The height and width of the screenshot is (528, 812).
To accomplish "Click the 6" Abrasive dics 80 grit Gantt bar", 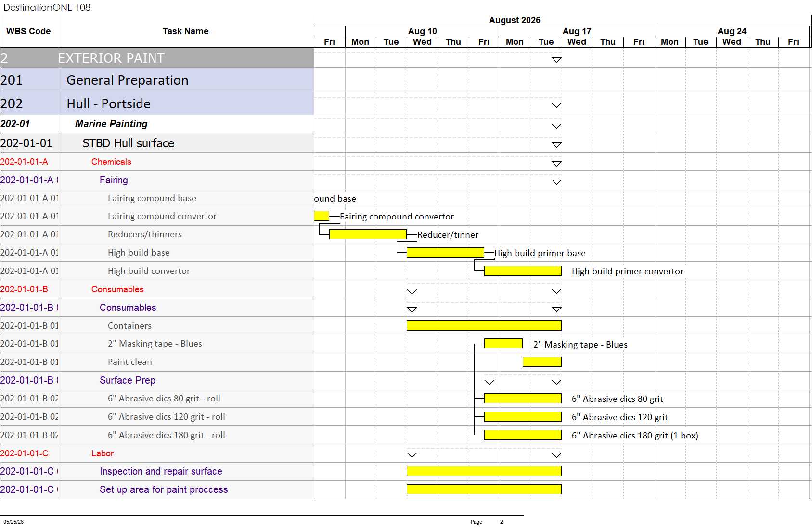I will coord(523,399).
